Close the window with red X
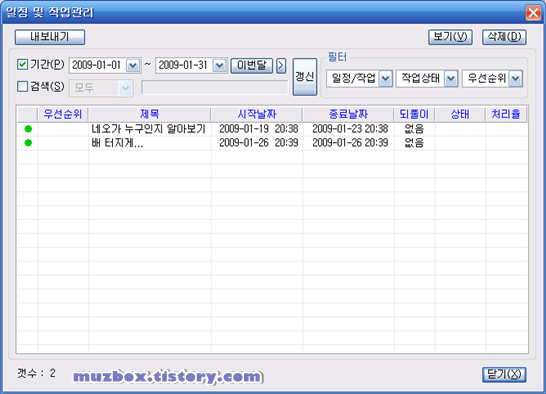 click(x=533, y=13)
